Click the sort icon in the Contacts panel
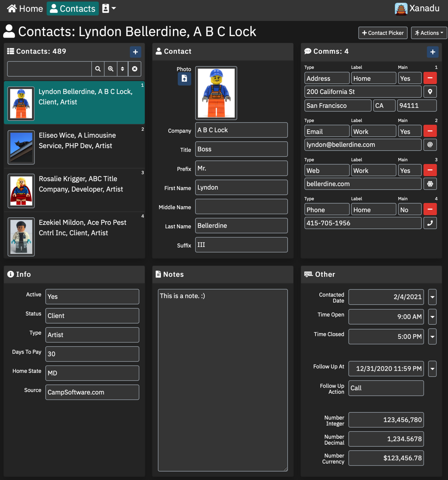This screenshot has height=480, width=448. click(x=123, y=68)
